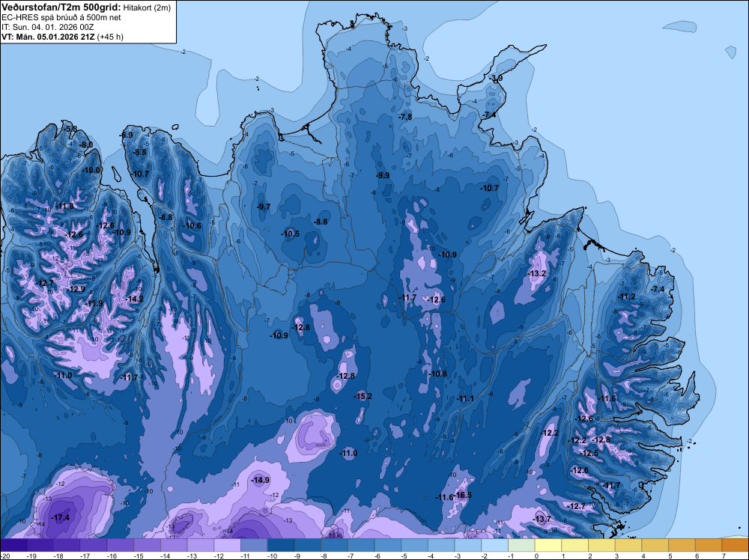Viewport: 749px width, 560px height.
Task: Click the -13.7 temperature label
Action: coord(542,519)
